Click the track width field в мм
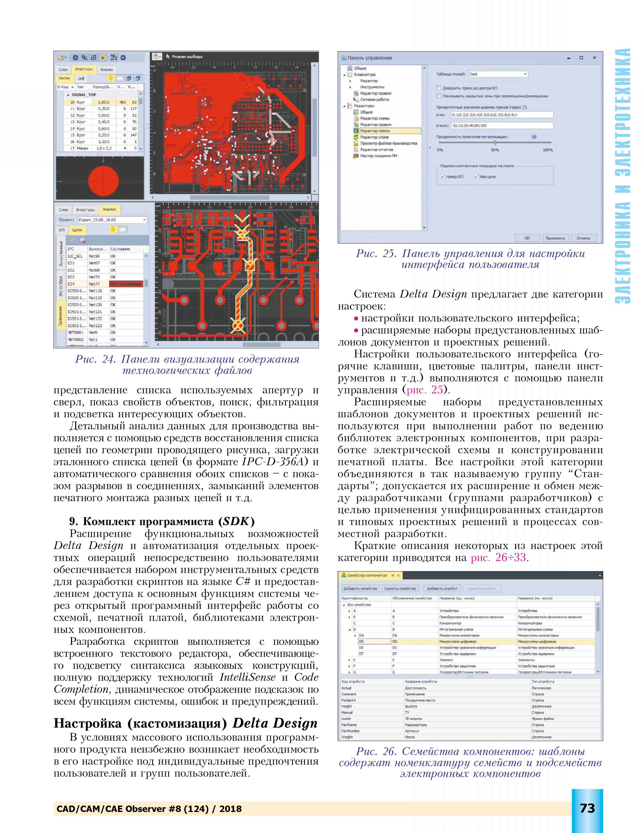Viewport: 644px width, 833px height. point(502,115)
